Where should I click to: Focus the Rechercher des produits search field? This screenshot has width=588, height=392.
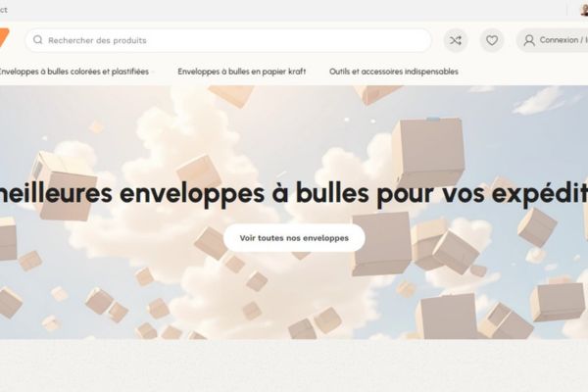coord(228,40)
